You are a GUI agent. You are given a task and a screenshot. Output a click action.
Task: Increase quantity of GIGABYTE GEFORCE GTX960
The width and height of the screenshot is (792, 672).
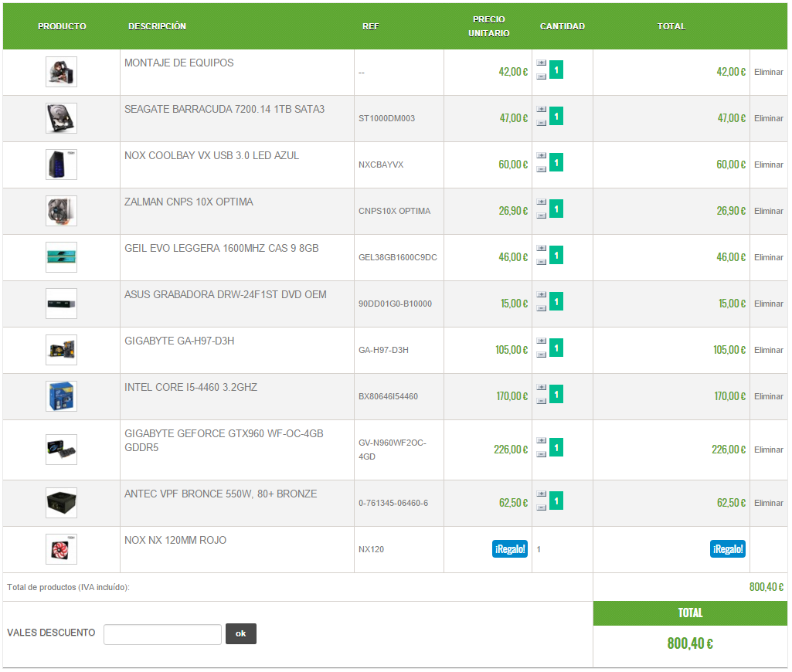tap(542, 441)
